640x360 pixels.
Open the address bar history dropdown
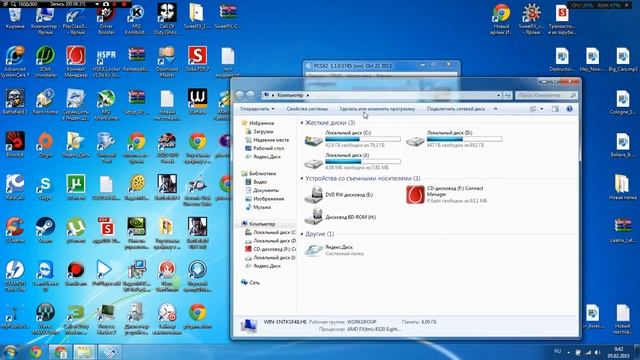coord(498,95)
